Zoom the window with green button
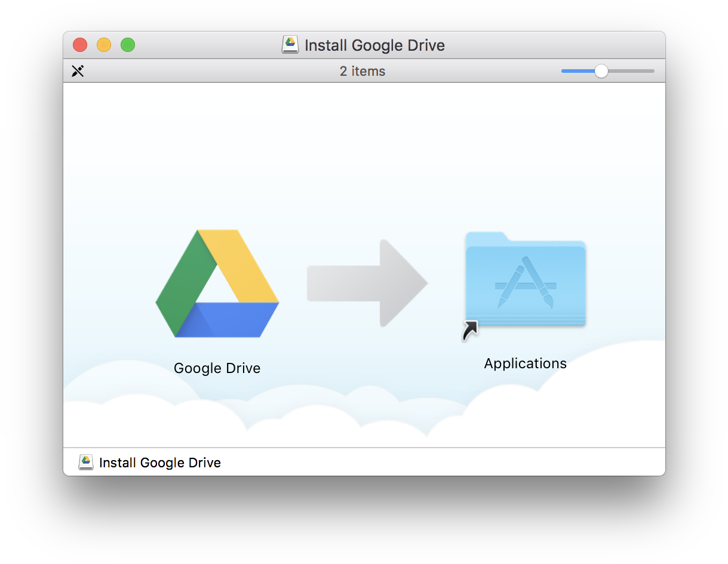The height and width of the screenshot is (564, 728). (128, 45)
